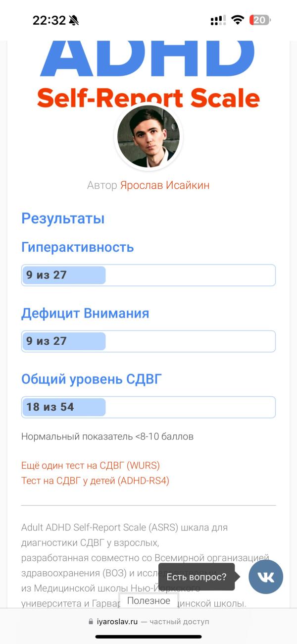The image size is (297, 644).
Task: Tap the Результаты heading
Action: click(63, 218)
